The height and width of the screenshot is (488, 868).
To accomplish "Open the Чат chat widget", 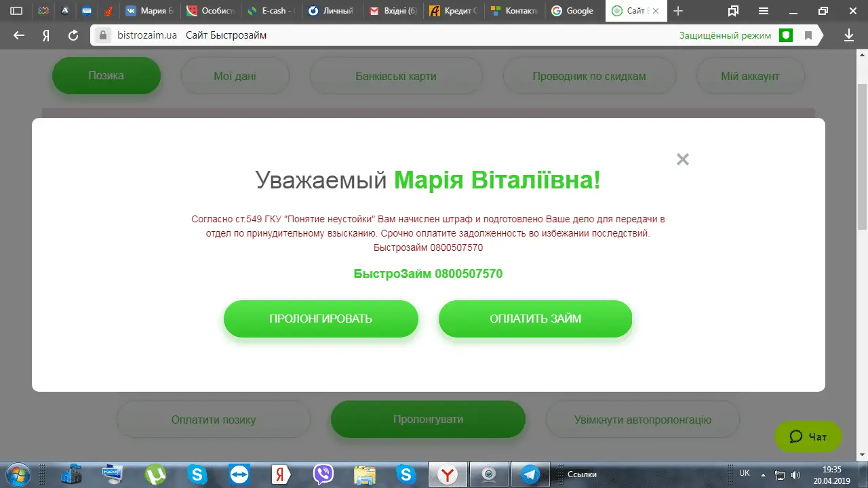I will [808, 437].
